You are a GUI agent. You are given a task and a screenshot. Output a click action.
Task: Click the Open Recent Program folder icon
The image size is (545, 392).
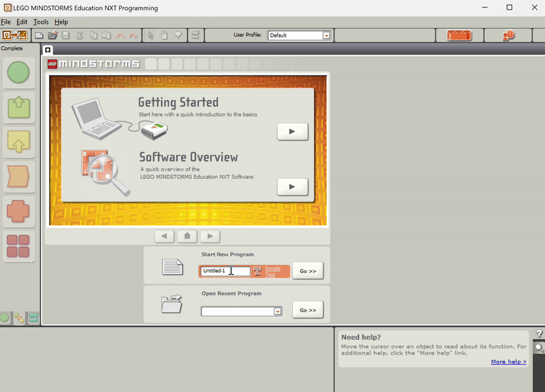pos(172,304)
